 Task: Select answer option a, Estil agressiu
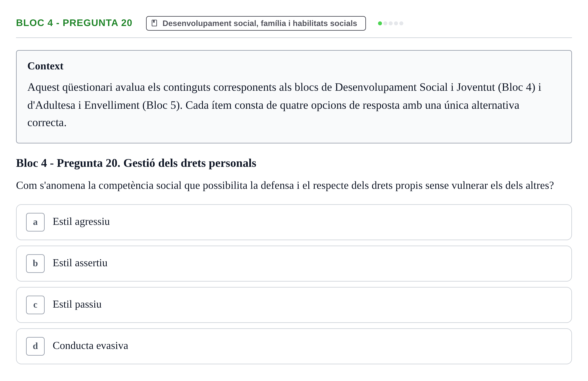pyautogui.click(x=294, y=222)
